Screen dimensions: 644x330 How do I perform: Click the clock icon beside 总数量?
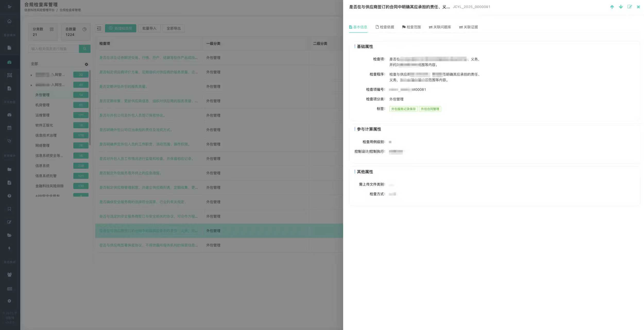click(x=84, y=29)
